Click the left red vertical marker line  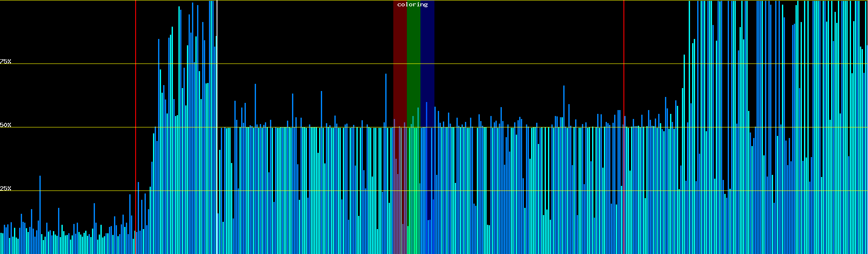(136, 85)
